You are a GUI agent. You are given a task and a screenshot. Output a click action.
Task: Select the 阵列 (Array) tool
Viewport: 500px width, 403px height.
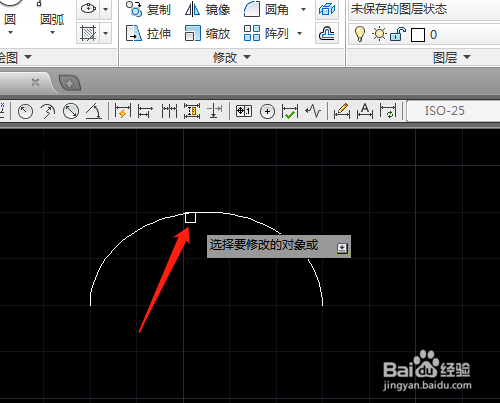pos(266,33)
